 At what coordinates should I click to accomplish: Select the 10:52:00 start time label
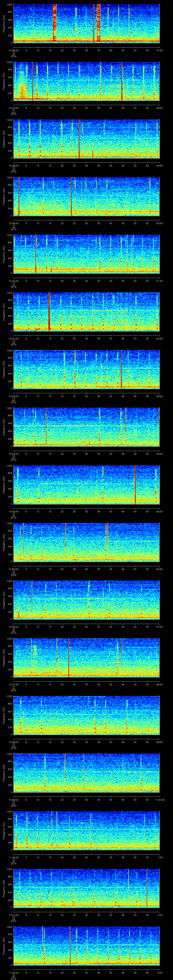(x=13, y=396)
